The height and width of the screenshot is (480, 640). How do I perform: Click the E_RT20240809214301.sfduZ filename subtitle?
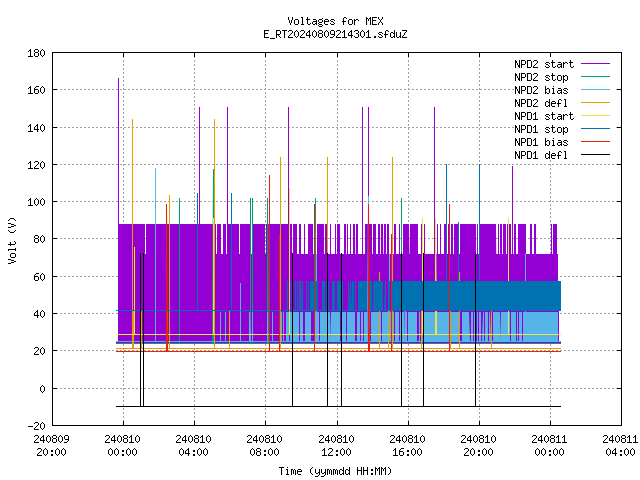335,34
